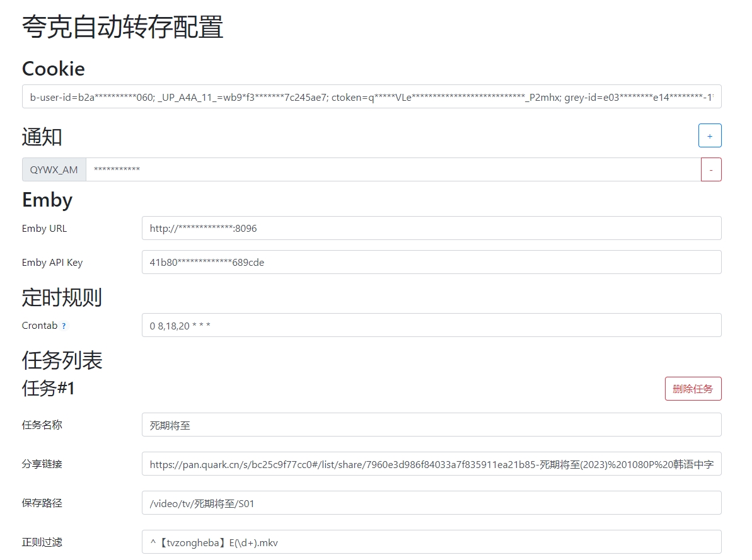Viewport: 752px width, 560px height.
Task: Click the 保存路径 save path field
Action: (432, 503)
